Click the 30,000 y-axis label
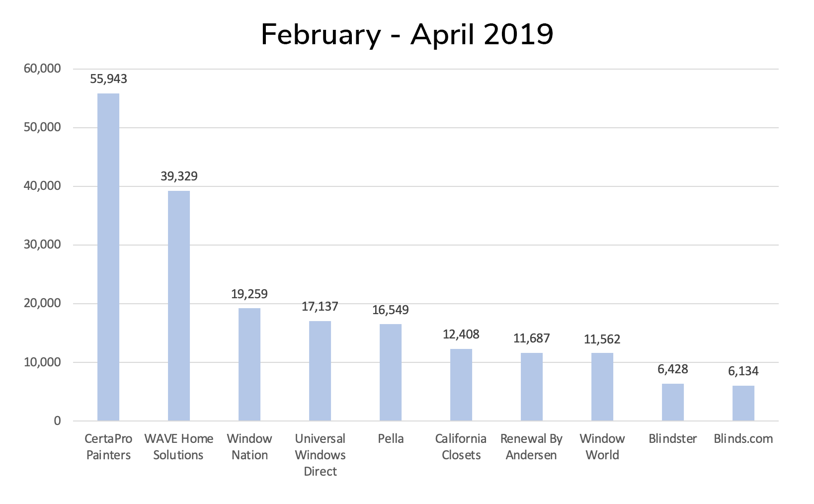814x504 pixels. click(42, 245)
